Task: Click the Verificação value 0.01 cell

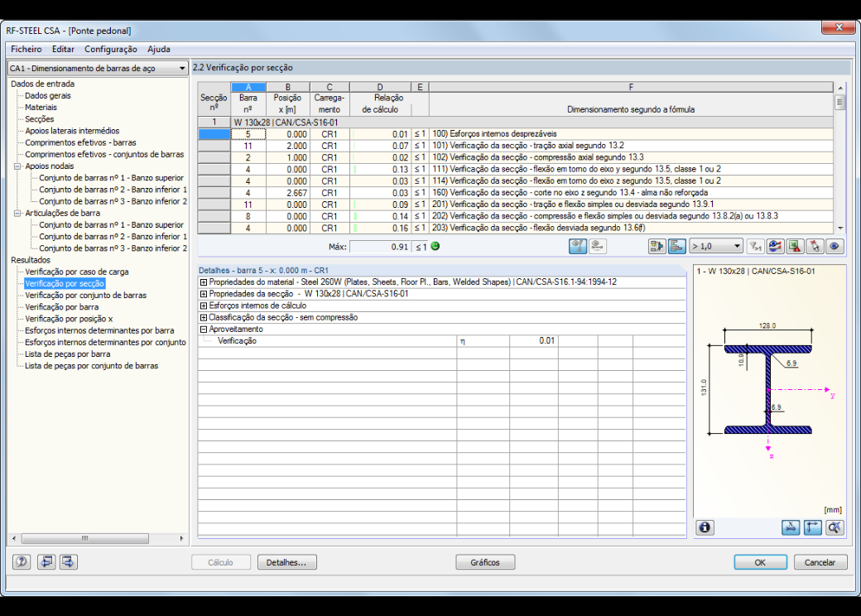Action: (534, 341)
